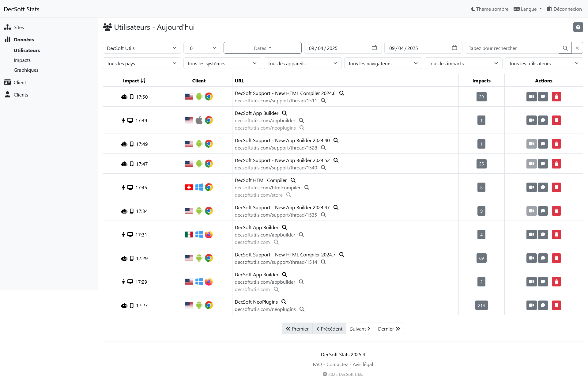Expand the Langue dropdown
588x386 pixels.
(527, 9)
